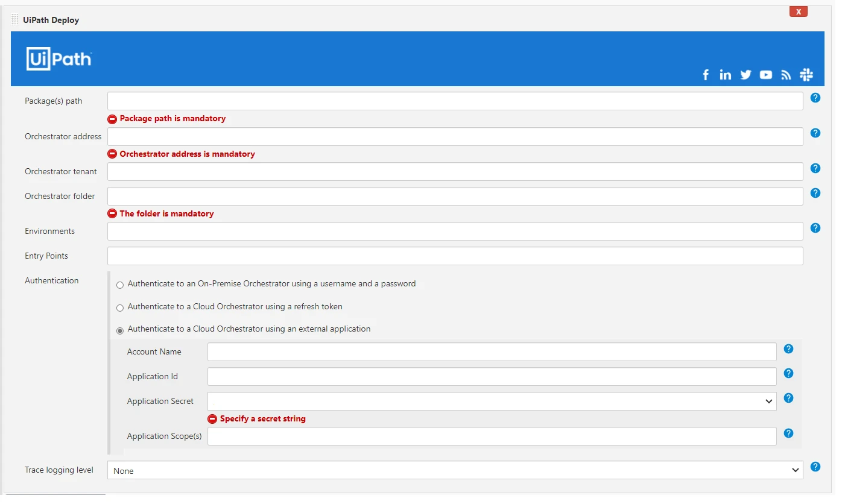
Task: Focus the Orchestrator folder field
Action: [455, 196]
